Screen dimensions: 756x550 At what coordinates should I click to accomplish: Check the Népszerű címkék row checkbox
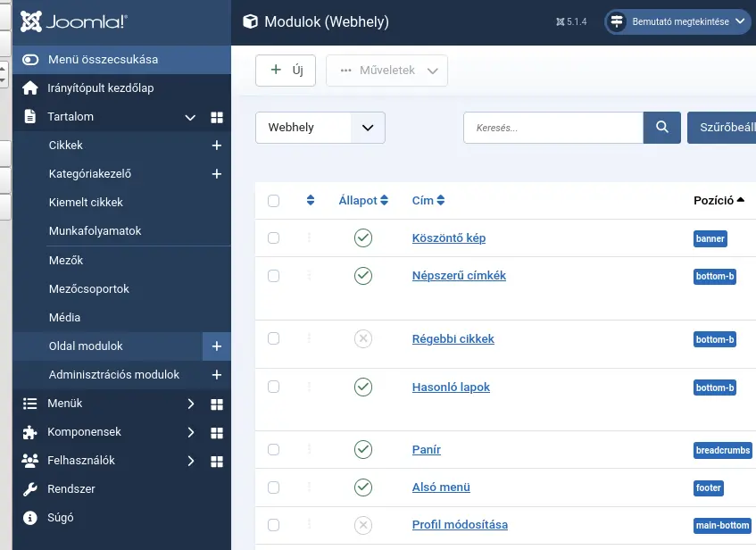(x=274, y=275)
